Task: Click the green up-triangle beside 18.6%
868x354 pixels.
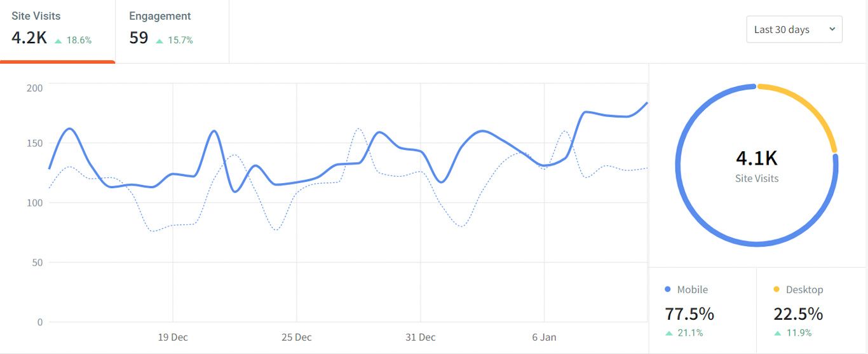Action: [58, 41]
